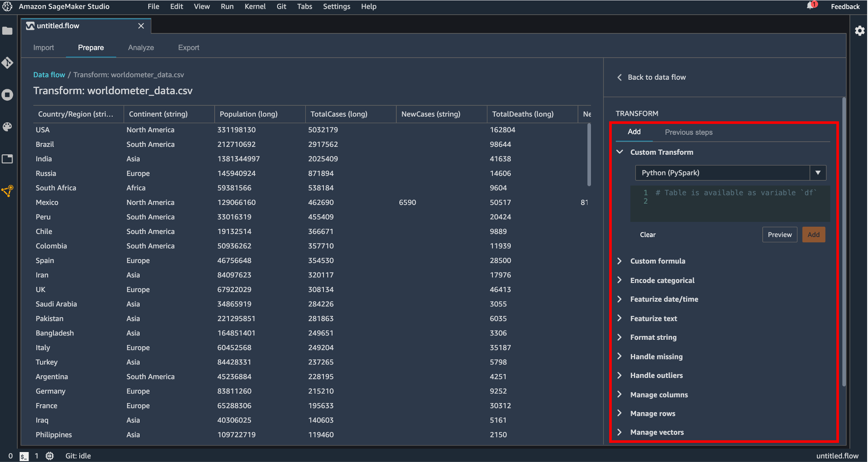Switch to the Import tab
Screen dimensions: 868x462
(44, 48)
